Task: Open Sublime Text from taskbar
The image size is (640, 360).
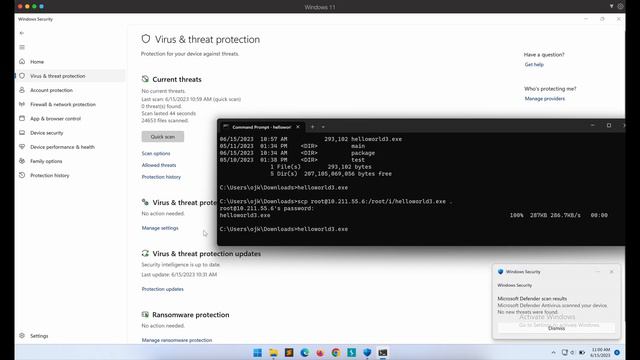Action: [x=289, y=353]
